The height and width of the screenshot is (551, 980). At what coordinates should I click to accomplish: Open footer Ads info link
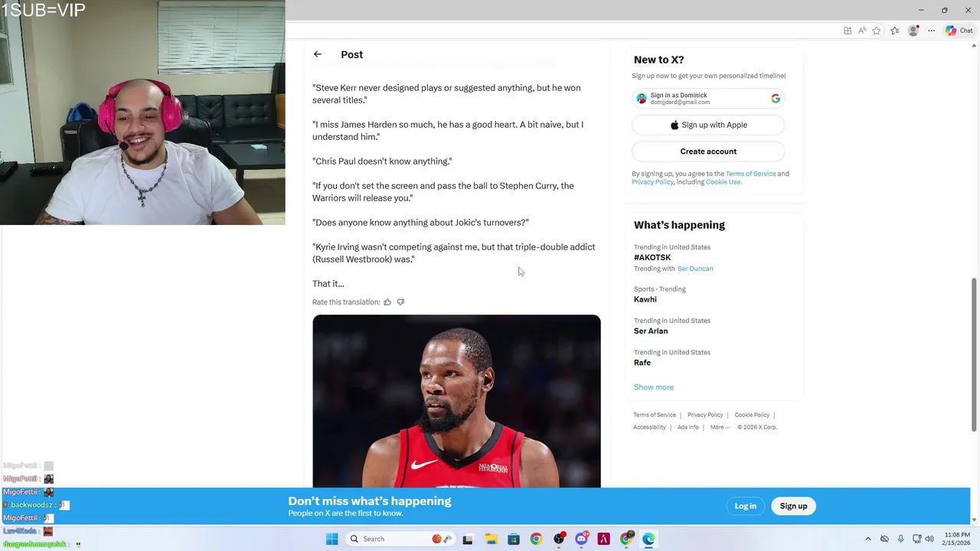click(x=688, y=427)
